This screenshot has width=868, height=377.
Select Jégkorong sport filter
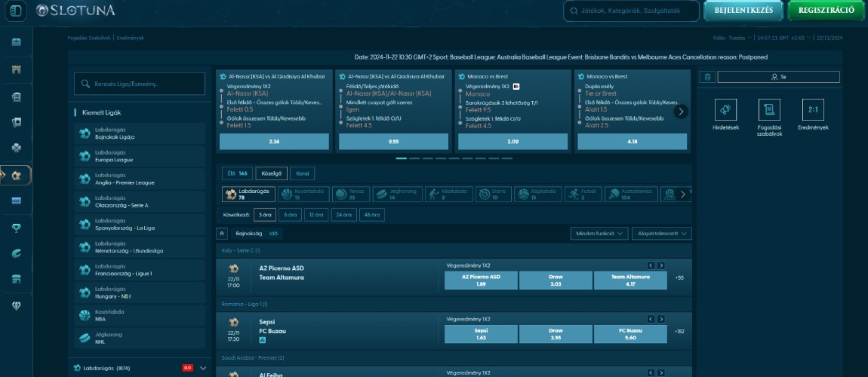tap(397, 194)
